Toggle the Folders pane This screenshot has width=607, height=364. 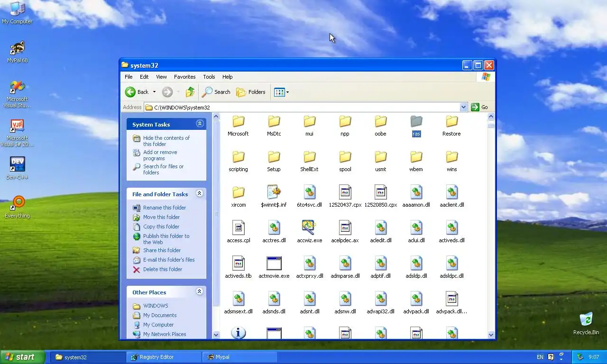pyautogui.click(x=251, y=92)
